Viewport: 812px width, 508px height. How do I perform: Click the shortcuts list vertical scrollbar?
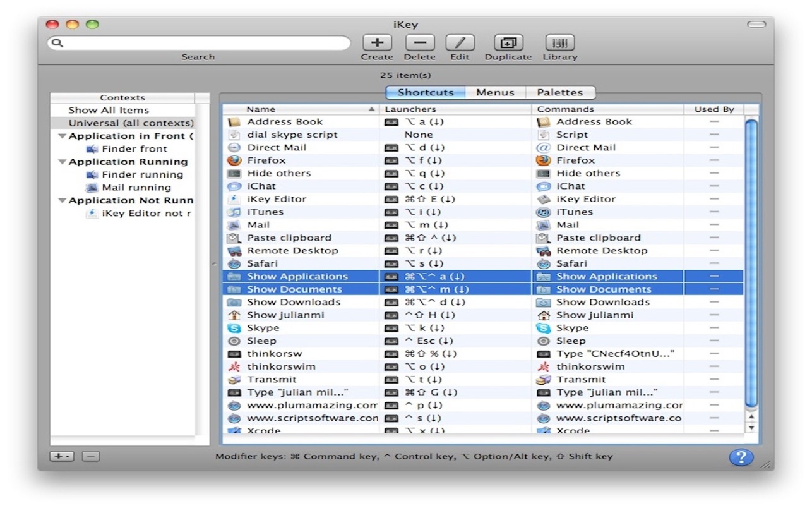[751, 262]
